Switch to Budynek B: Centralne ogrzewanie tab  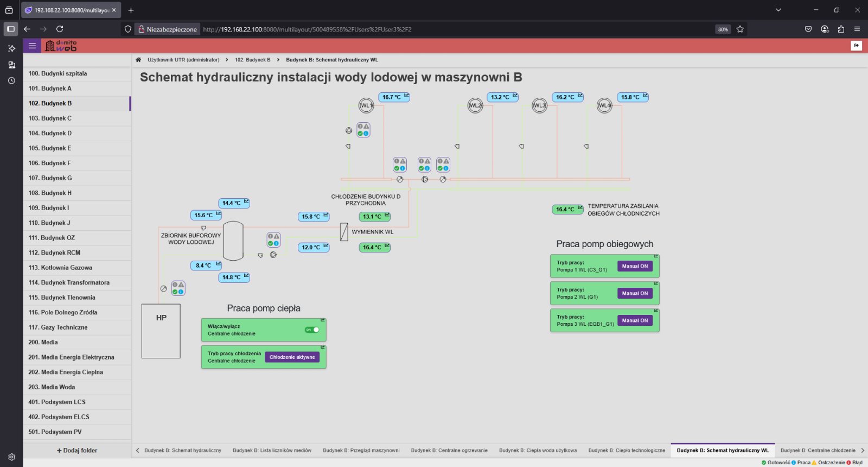(x=449, y=450)
